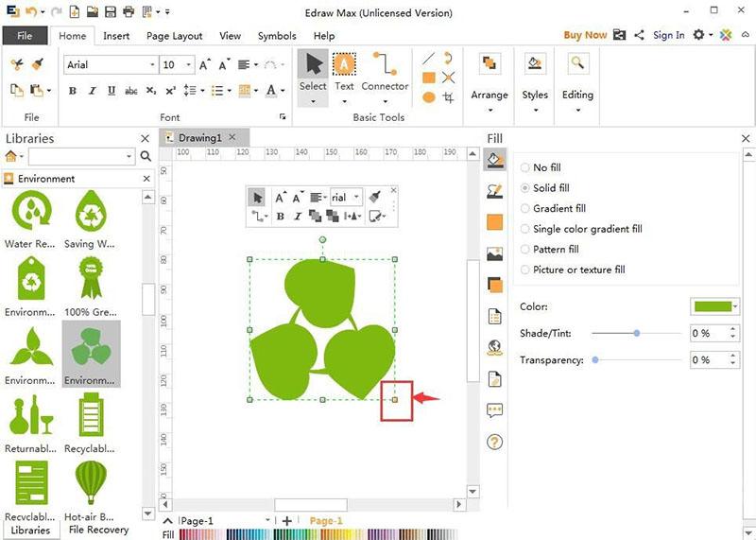This screenshot has height=540, width=756.
Task: Select Gradient fill radio button
Action: pos(525,208)
